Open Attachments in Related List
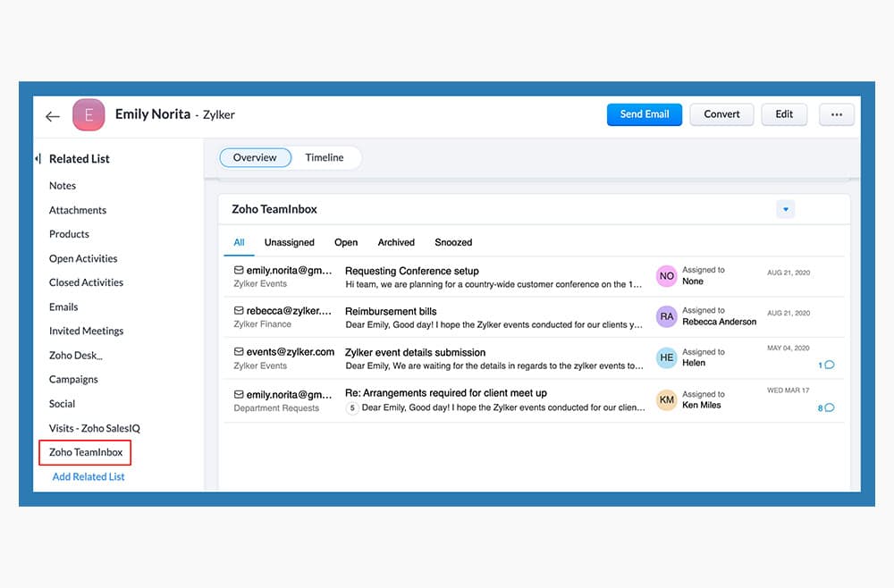Screen dimensions: 894x588 click(78, 210)
